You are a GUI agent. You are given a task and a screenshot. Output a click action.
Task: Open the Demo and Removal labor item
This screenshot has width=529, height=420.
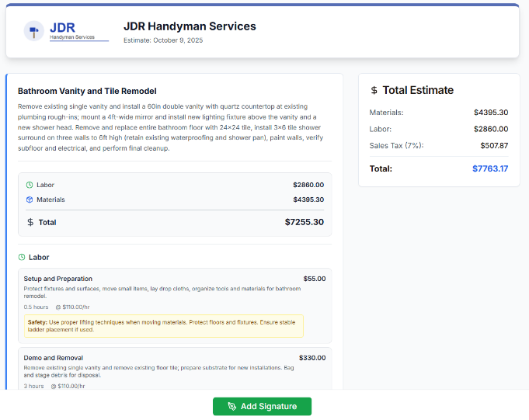[x=54, y=358]
